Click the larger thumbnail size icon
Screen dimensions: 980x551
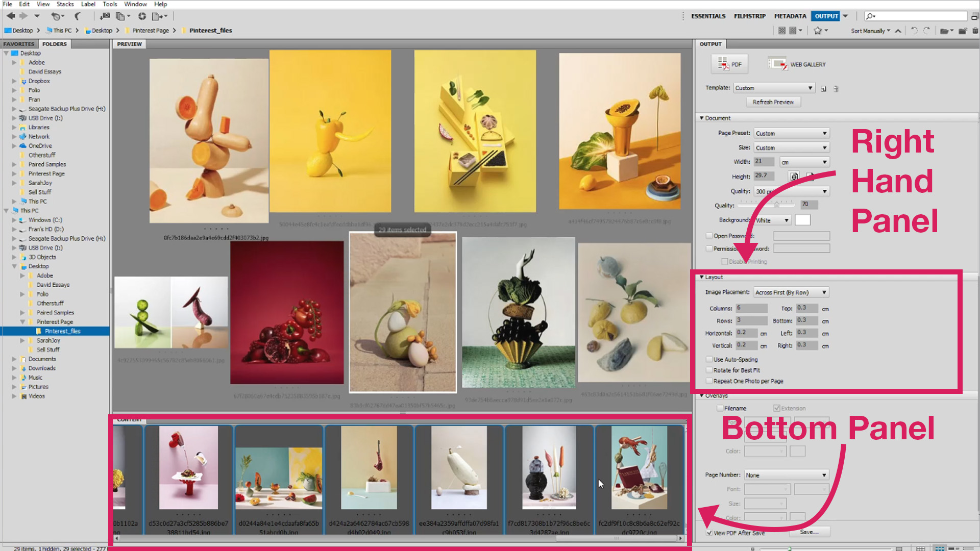899,548
